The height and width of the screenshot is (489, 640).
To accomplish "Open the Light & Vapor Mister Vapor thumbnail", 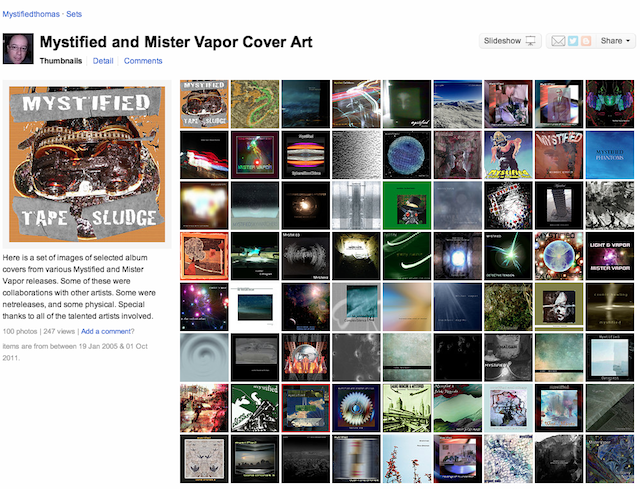I will tap(610, 256).
